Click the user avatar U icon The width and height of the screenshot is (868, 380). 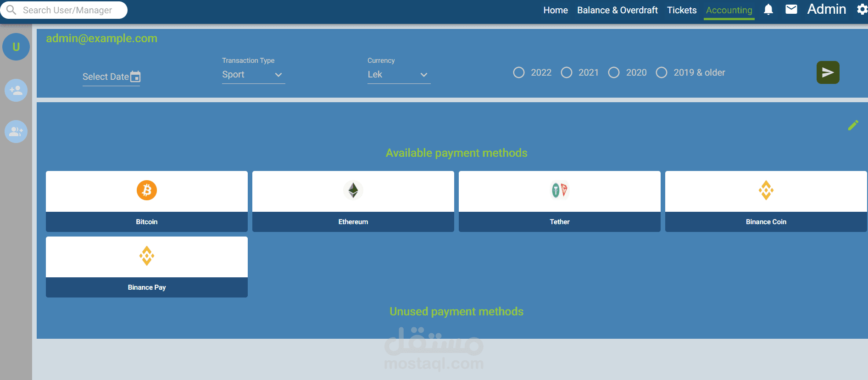(x=16, y=47)
